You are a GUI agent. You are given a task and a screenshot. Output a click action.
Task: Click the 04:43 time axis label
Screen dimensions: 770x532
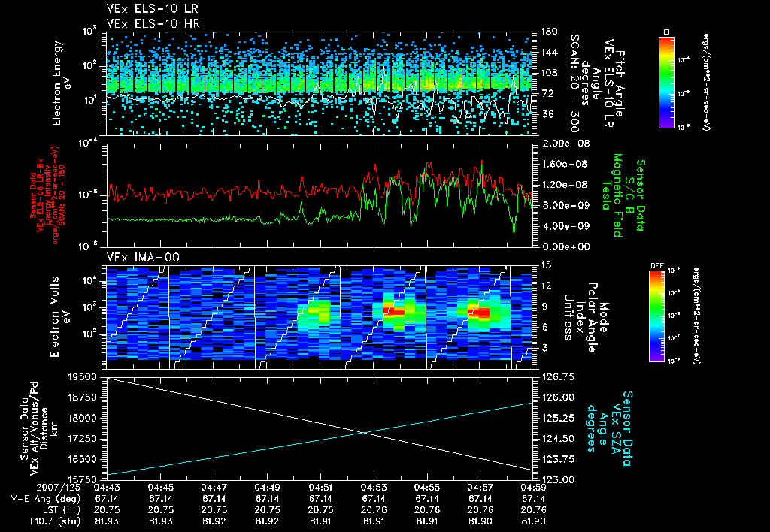pyautogui.click(x=107, y=488)
